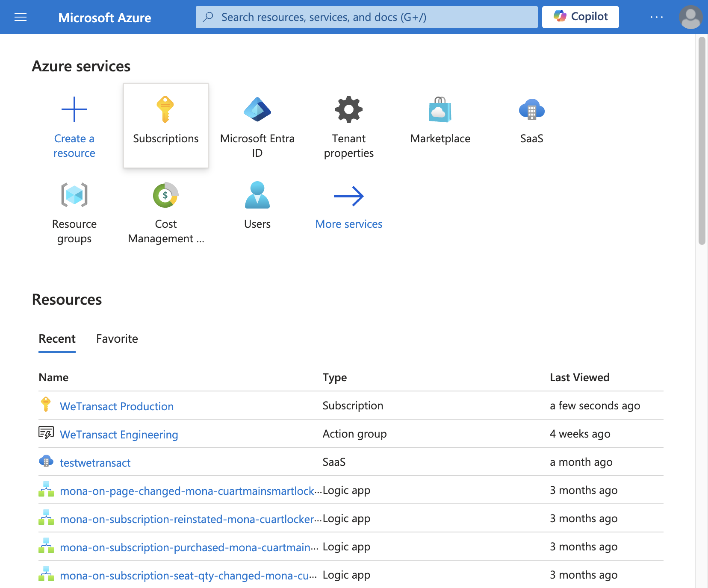Open Tenant properties gear icon
708x588 pixels.
tap(349, 109)
